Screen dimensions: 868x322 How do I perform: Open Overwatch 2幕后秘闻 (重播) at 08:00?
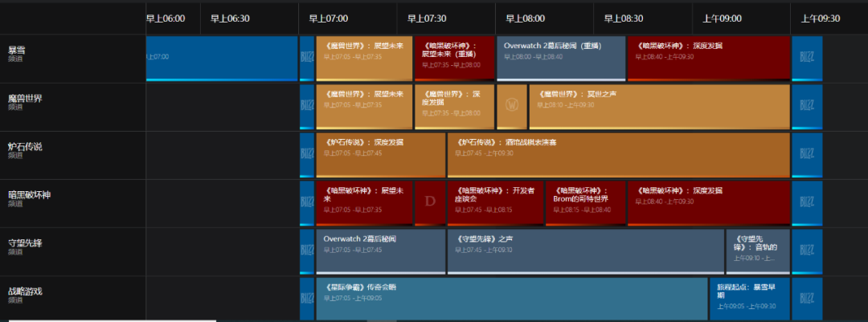pos(561,59)
